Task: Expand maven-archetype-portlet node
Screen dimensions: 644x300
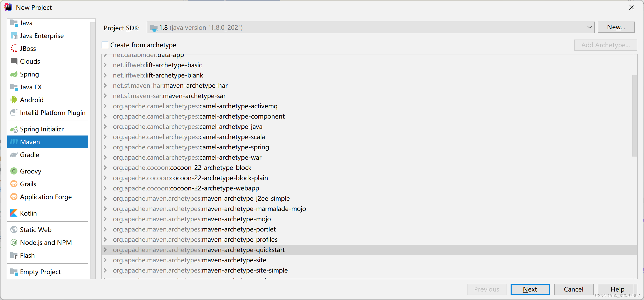Action: [x=105, y=229]
